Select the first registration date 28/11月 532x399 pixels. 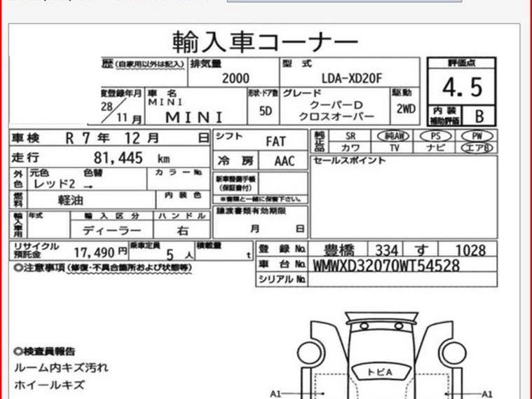tap(121, 112)
